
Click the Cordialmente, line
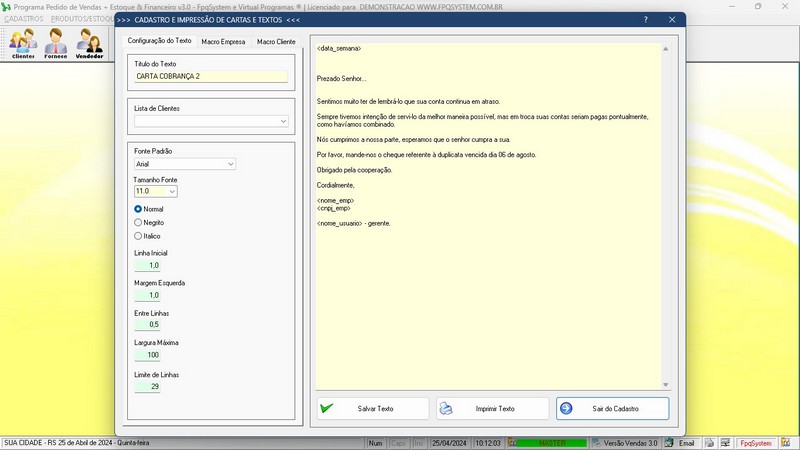pyautogui.click(x=336, y=185)
